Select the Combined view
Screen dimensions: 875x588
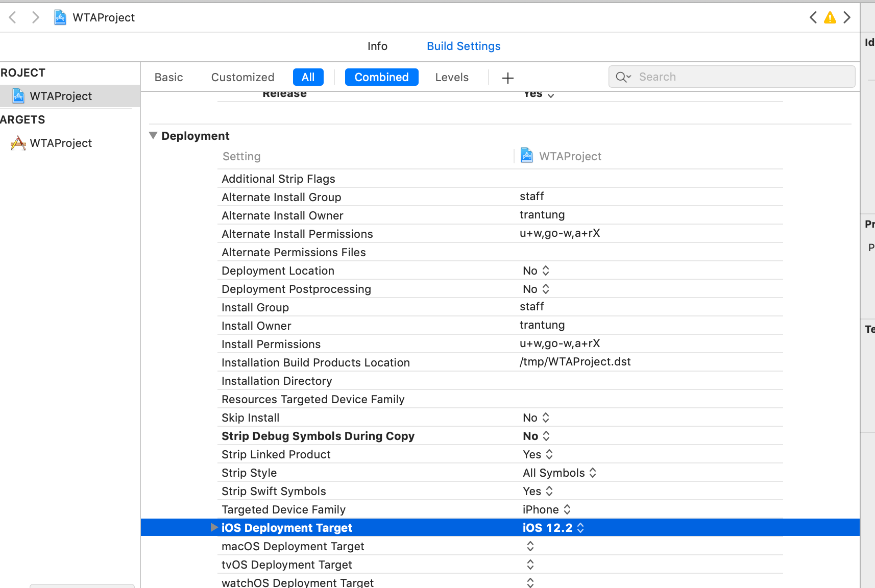[x=382, y=77]
